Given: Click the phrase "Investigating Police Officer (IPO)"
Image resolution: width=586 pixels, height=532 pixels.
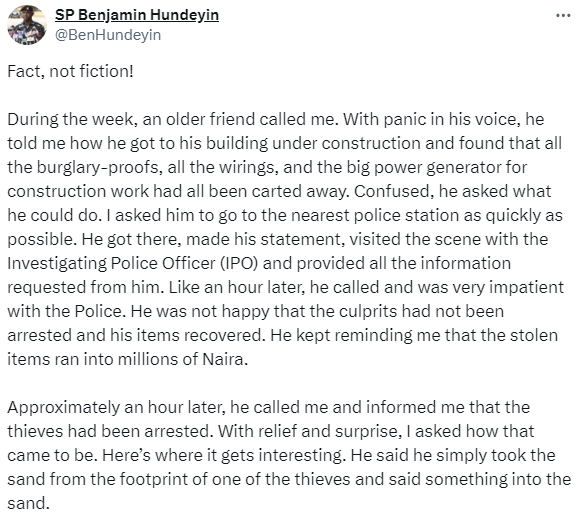Looking at the screenshot, I should 133,263.
